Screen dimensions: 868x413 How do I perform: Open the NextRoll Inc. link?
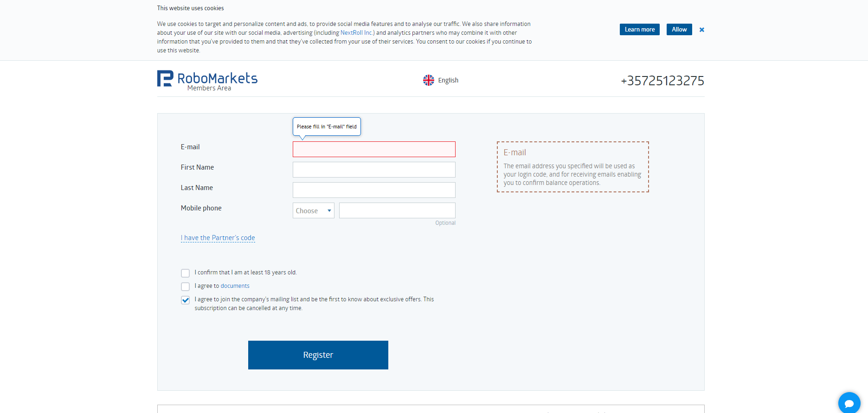pyautogui.click(x=357, y=33)
